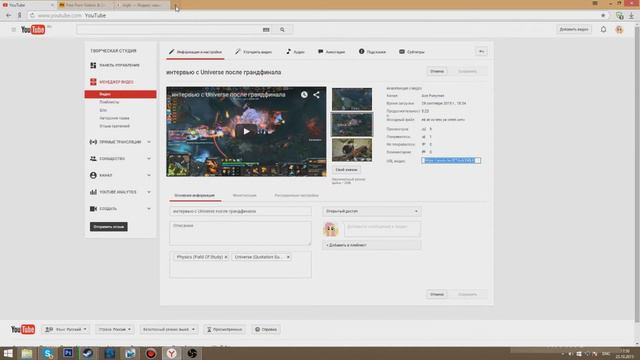Viewport: 640px width, 360px height.
Task: Click Добавить видео upload button
Action: tap(573, 29)
